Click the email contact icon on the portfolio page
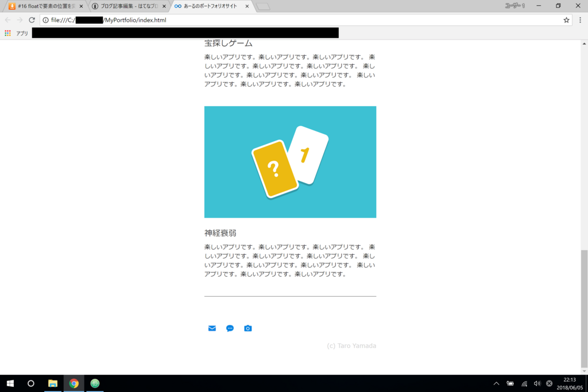The height and width of the screenshot is (392, 588). [212, 328]
